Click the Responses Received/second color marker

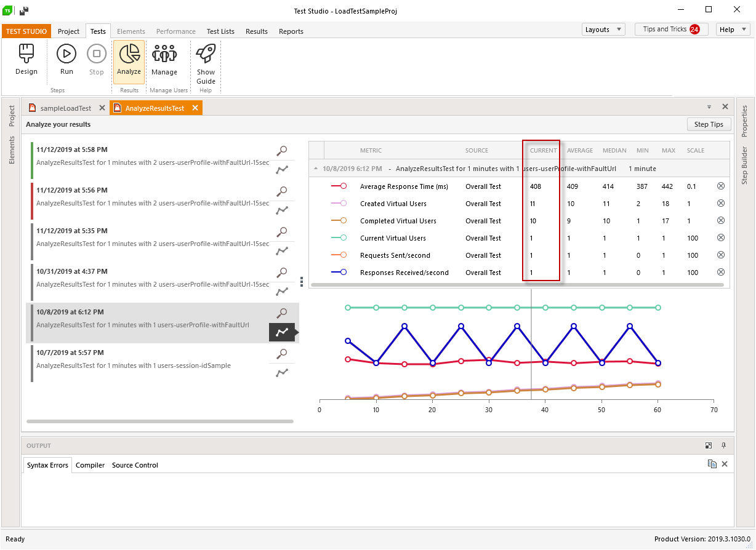coord(339,272)
